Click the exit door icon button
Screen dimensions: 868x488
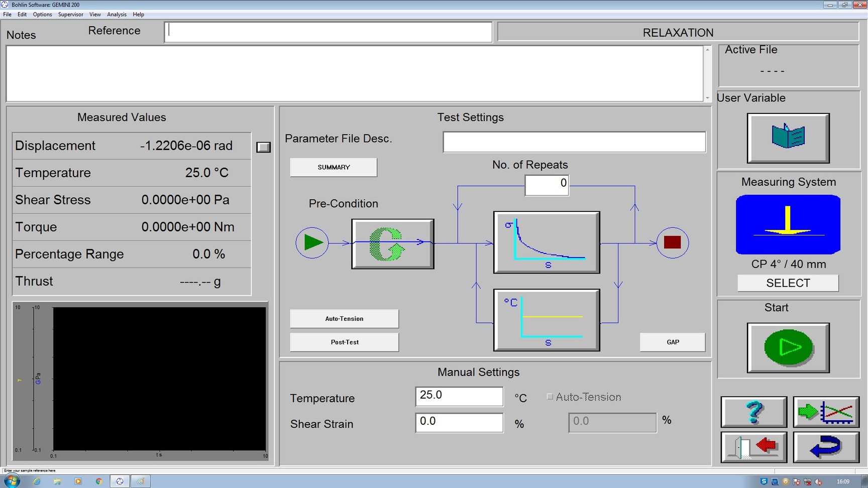click(753, 447)
